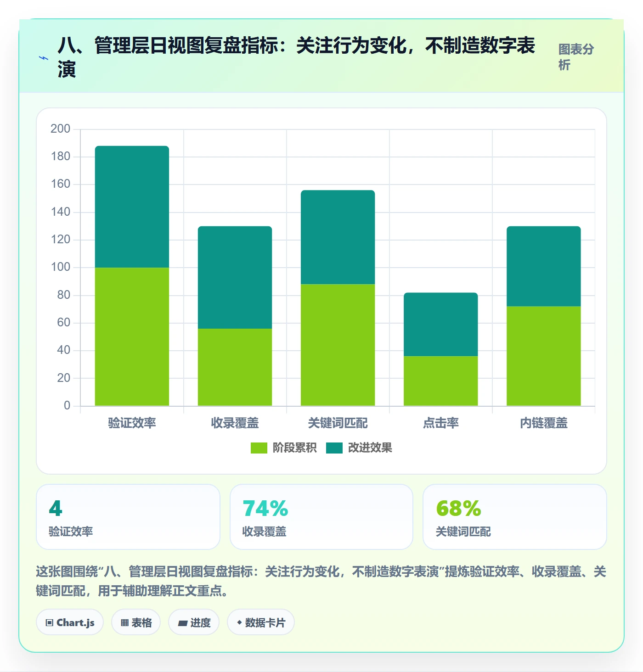Click the 关键词匹配 x-axis label
The height and width of the screenshot is (672, 643).
pyautogui.click(x=338, y=423)
